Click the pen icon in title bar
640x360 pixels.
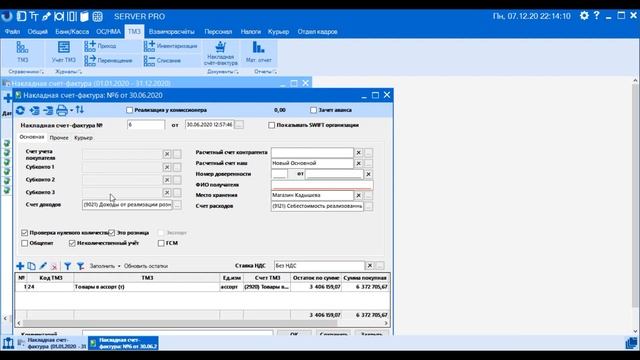coord(47,16)
